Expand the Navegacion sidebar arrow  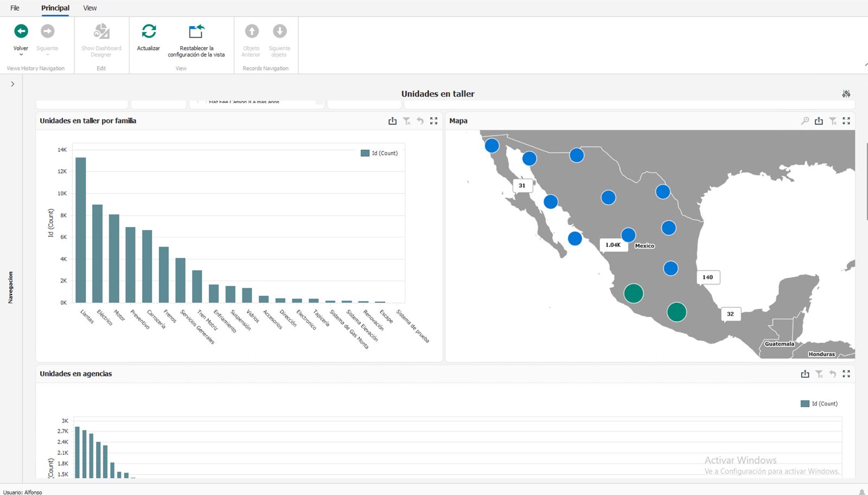(12, 84)
